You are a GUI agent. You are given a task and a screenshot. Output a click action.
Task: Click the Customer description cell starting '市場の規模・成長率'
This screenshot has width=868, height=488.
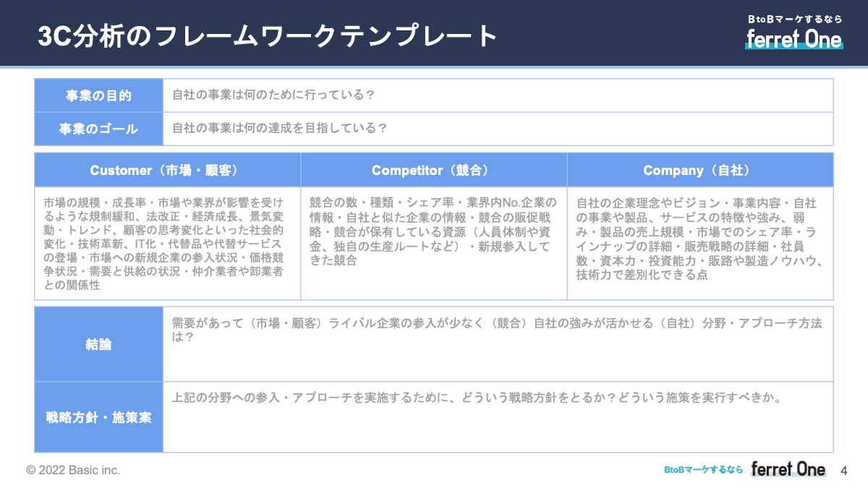coord(167,243)
